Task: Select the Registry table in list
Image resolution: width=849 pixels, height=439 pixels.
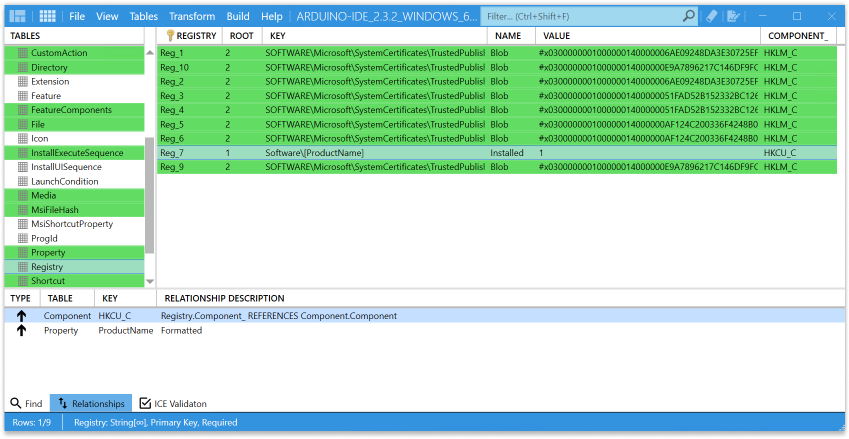Action: pos(74,267)
